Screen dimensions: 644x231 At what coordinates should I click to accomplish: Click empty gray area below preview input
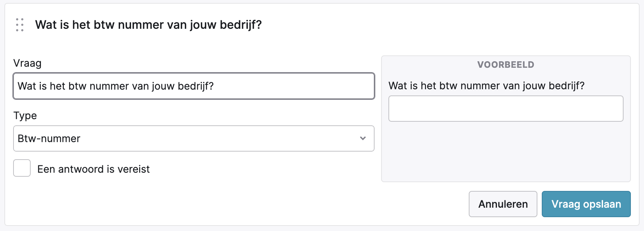(x=506, y=153)
